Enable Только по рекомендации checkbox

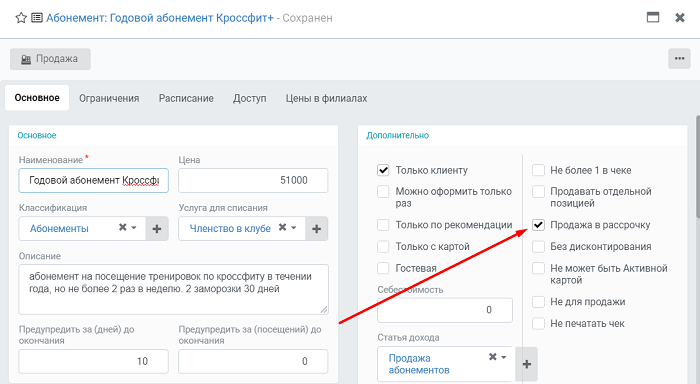click(x=383, y=225)
